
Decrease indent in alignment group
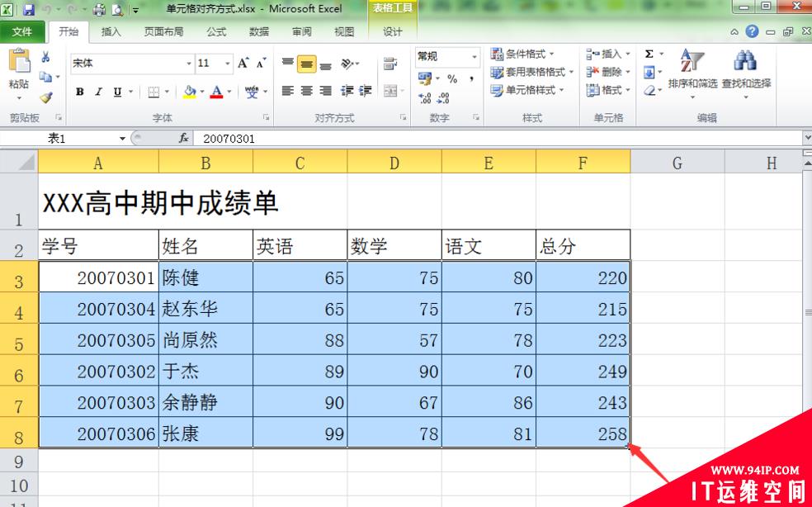(x=347, y=91)
